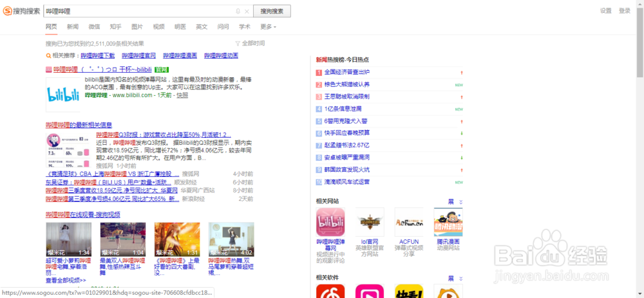Play video thumbnail with 4:02 duration
Image resolution: width=644 pixels, height=298 pixels.
231,239
